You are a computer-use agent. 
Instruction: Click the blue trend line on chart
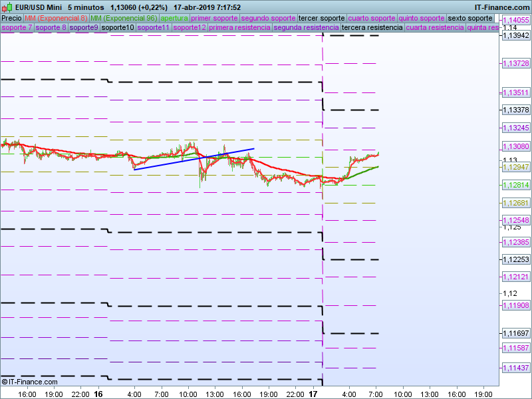coord(194,159)
